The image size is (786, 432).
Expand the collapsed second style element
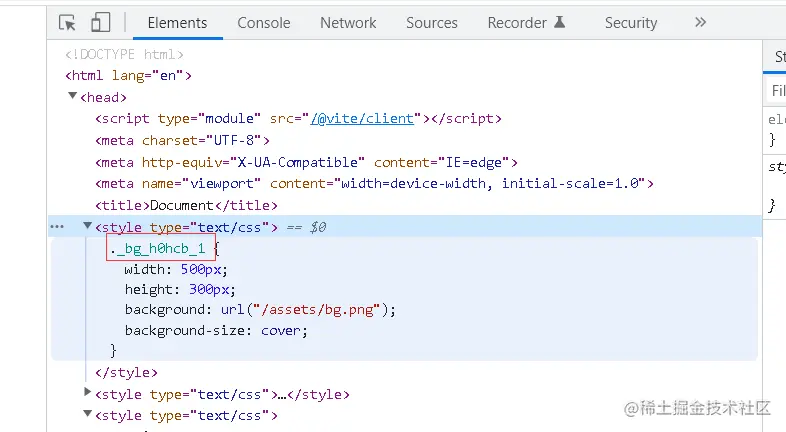[88, 393]
